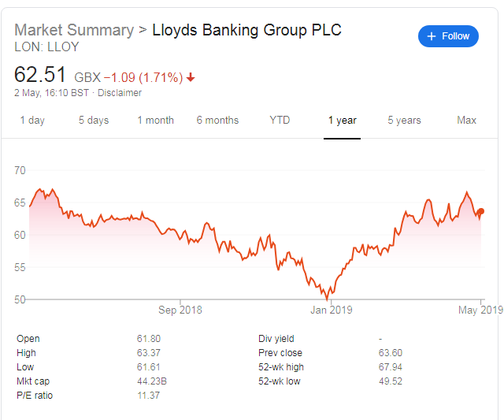Viewport: 504px width, 420px height.
Task: Click the Market Summary breadcrumb
Action: click(74, 30)
